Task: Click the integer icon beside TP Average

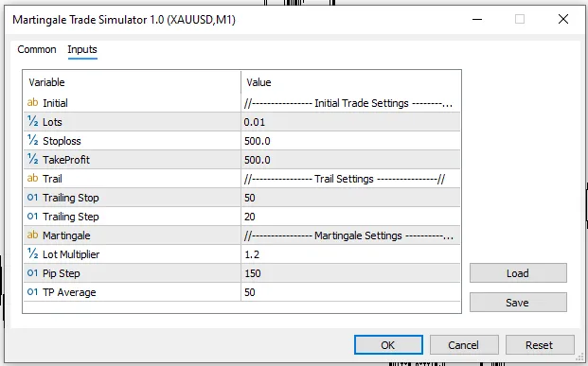Action: click(32, 292)
